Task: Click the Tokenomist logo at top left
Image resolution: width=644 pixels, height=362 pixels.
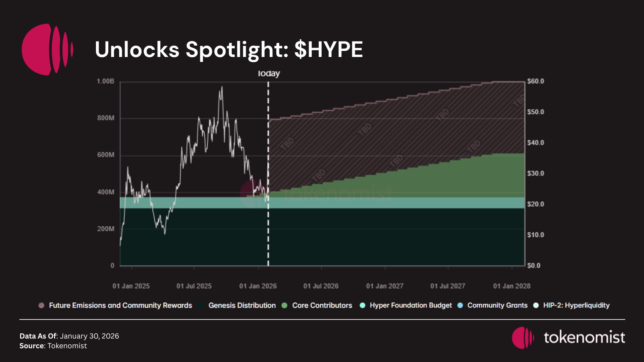Action: click(47, 49)
